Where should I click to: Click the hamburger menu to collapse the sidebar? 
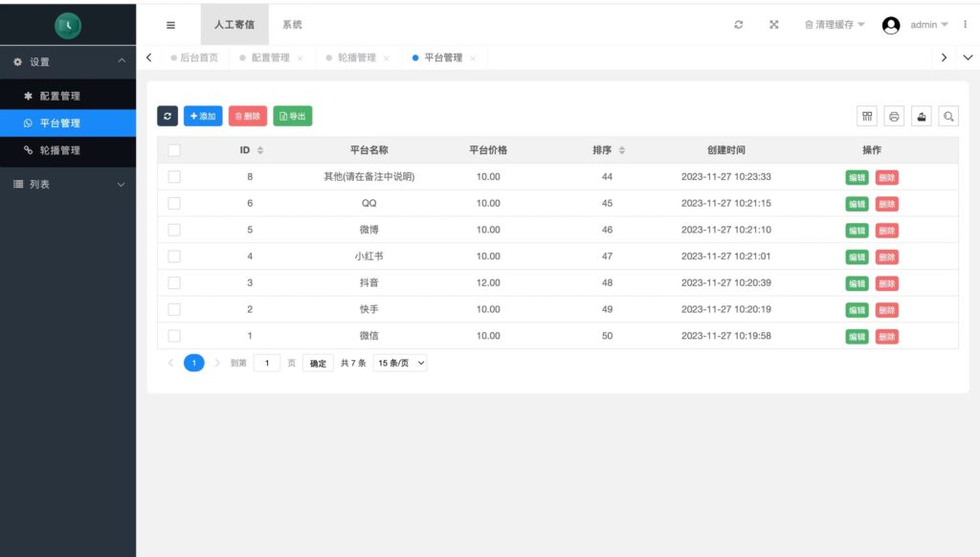pyautogui.click(x=170, y=24)
